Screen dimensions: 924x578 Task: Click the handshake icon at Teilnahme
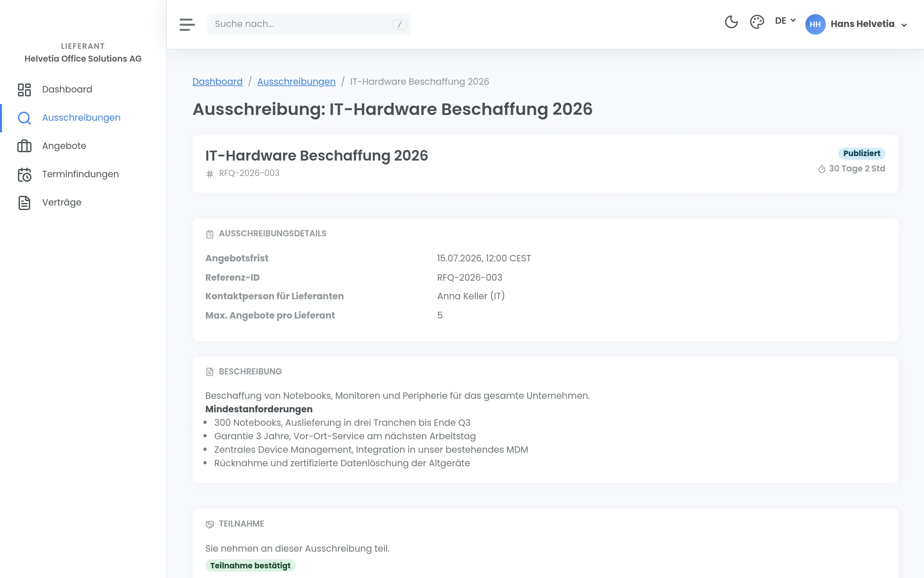click(x=210, y=524)
